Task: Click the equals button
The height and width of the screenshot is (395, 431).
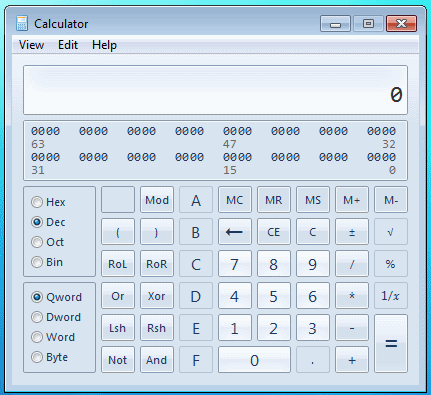Action: point(391,343)
